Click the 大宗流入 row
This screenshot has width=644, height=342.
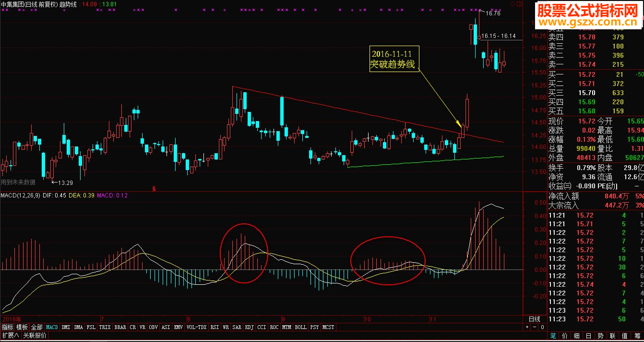click(596, 205)
